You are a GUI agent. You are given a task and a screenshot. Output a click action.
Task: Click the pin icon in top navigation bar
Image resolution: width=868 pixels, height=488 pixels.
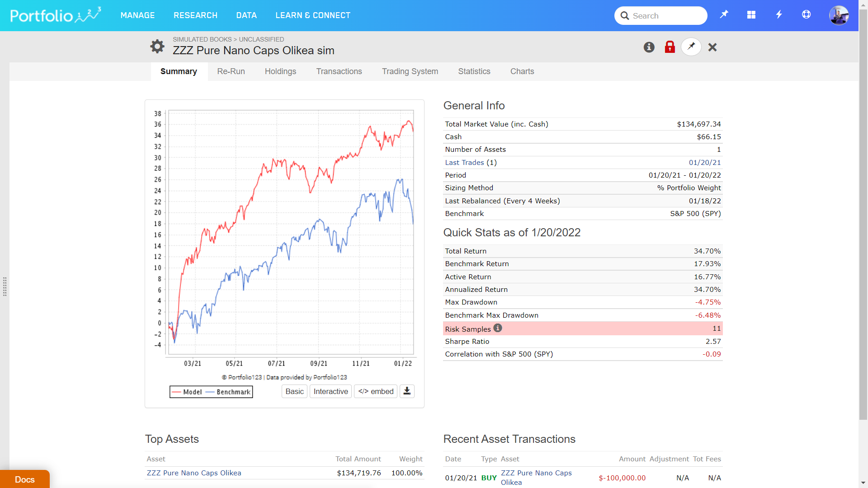coord(724,15)
